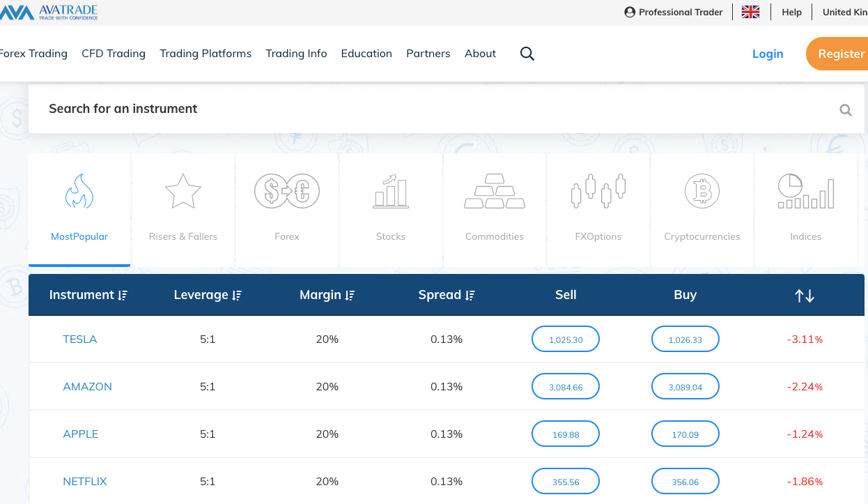Click TESLA buy price 1,026.33
Screen dimensions: 868x504
(685, 339)
